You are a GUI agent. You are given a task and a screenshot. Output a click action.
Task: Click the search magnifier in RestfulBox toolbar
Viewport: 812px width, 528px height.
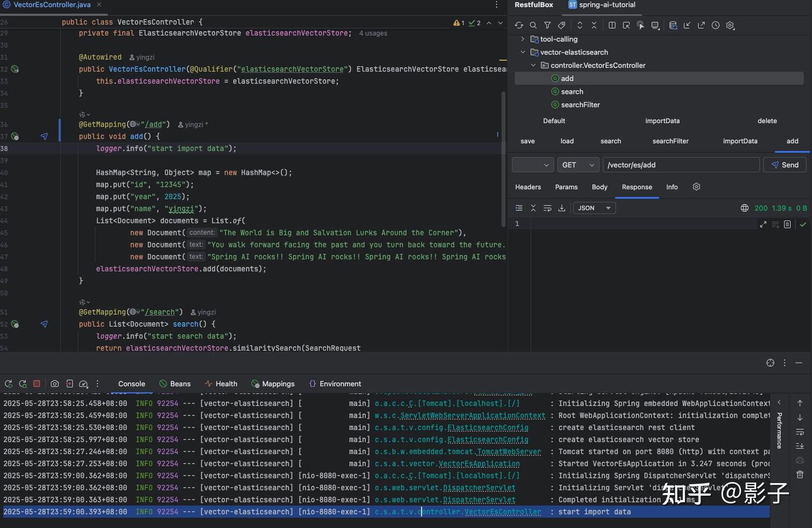tap(533, 25)
